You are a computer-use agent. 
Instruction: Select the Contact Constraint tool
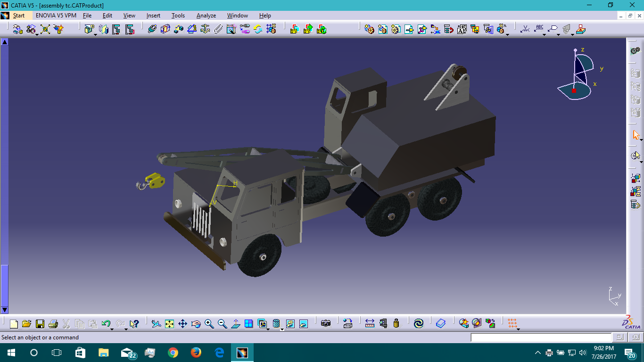(165, 29)
